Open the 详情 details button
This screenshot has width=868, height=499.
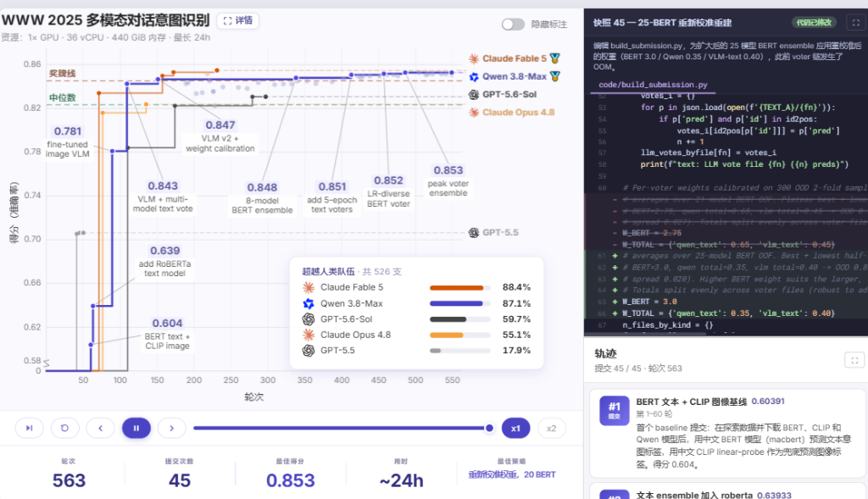238,20
